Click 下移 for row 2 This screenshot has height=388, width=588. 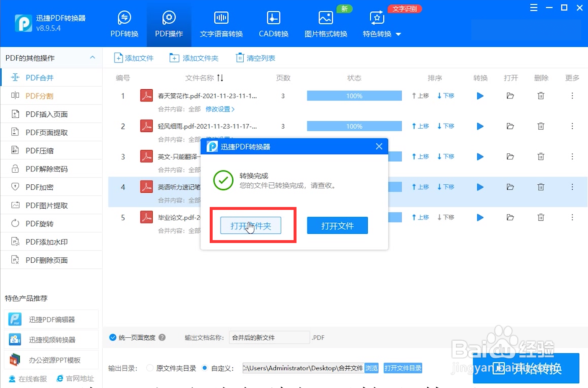pyautogui.click(x=446, y=126)
